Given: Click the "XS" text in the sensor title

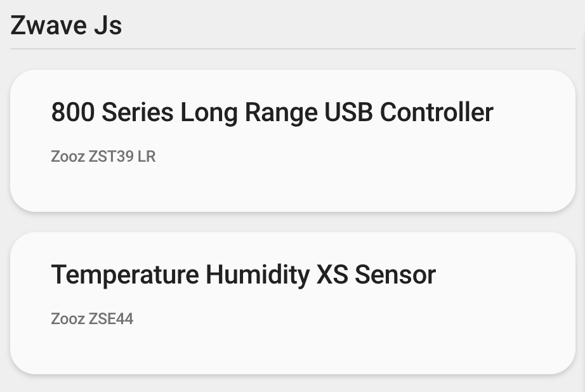Looking at the screenshot, I should (x=331, y=275).
